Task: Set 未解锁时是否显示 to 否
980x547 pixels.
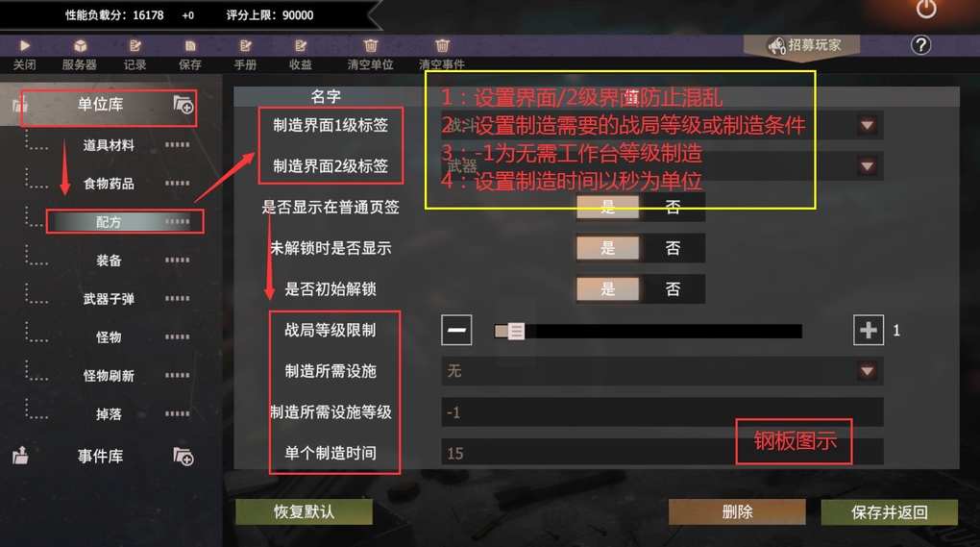Action: coord(673,248)
